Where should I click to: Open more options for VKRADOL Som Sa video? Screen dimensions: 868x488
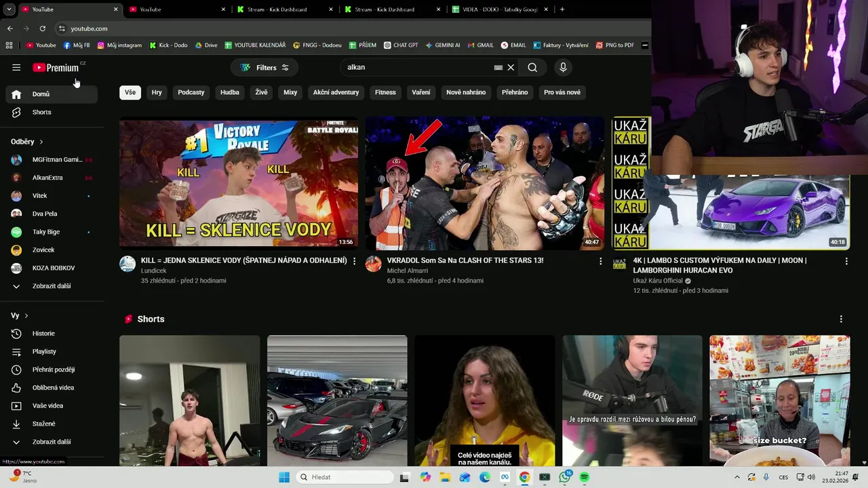600,261
